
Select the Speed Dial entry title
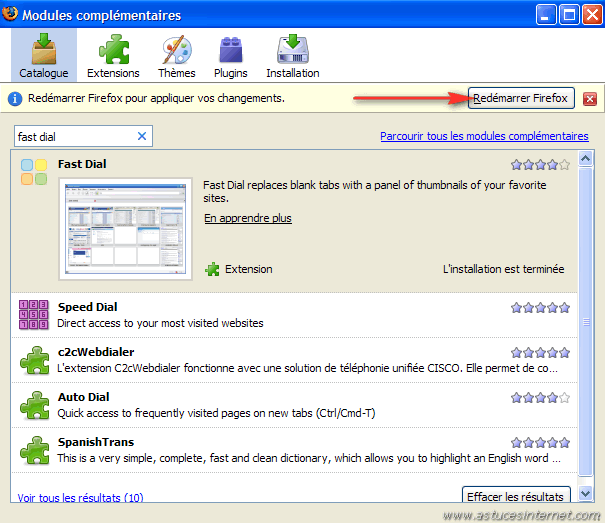tap(88, 307)
